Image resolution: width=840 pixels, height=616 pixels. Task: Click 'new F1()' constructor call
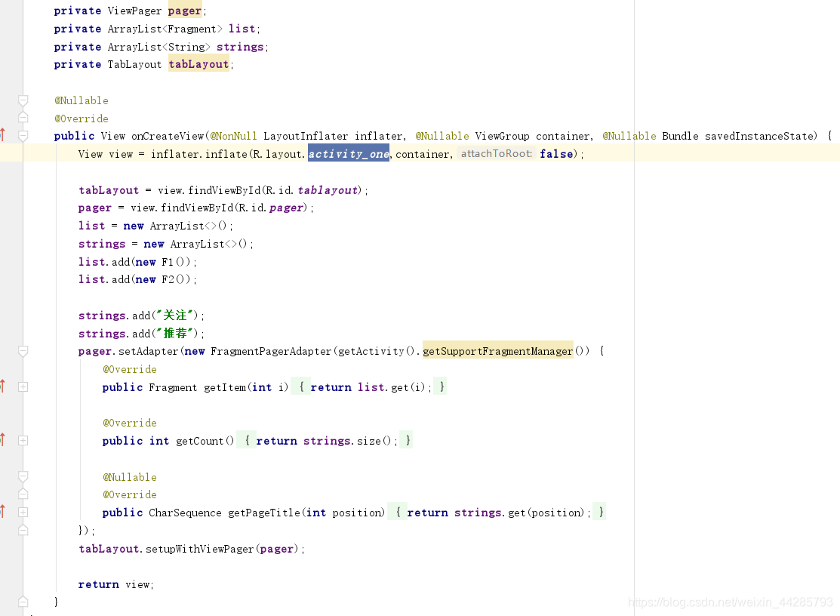click(161, 262)
